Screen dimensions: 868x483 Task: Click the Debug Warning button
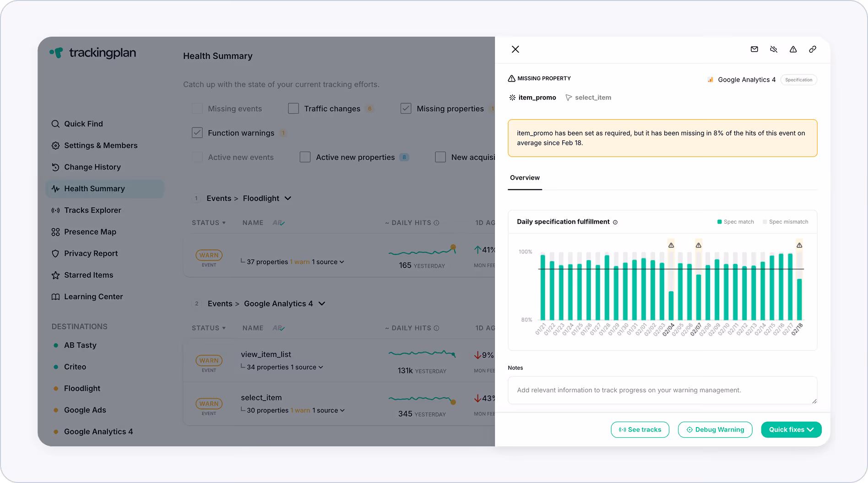coord(715,430)
